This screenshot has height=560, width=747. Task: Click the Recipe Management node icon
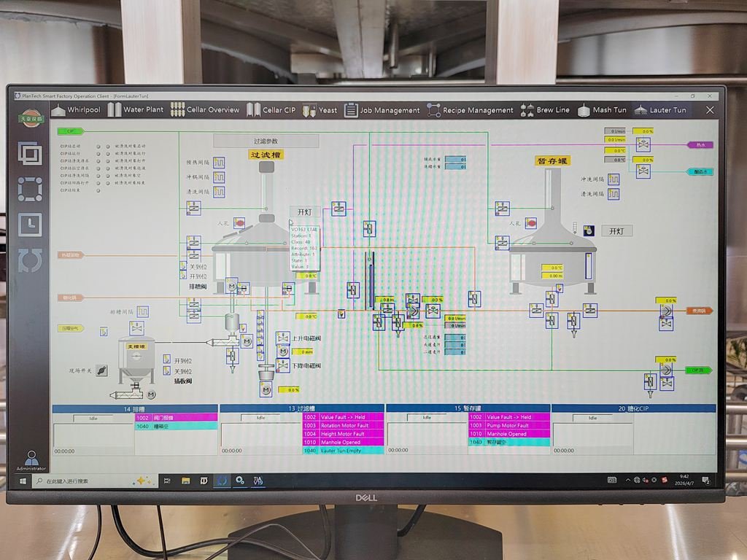[x=433, y=110]
